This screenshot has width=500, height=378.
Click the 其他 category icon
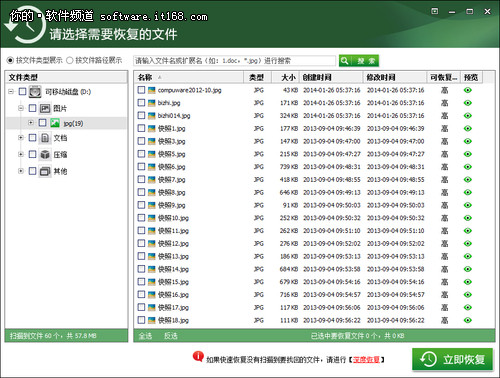45,171
